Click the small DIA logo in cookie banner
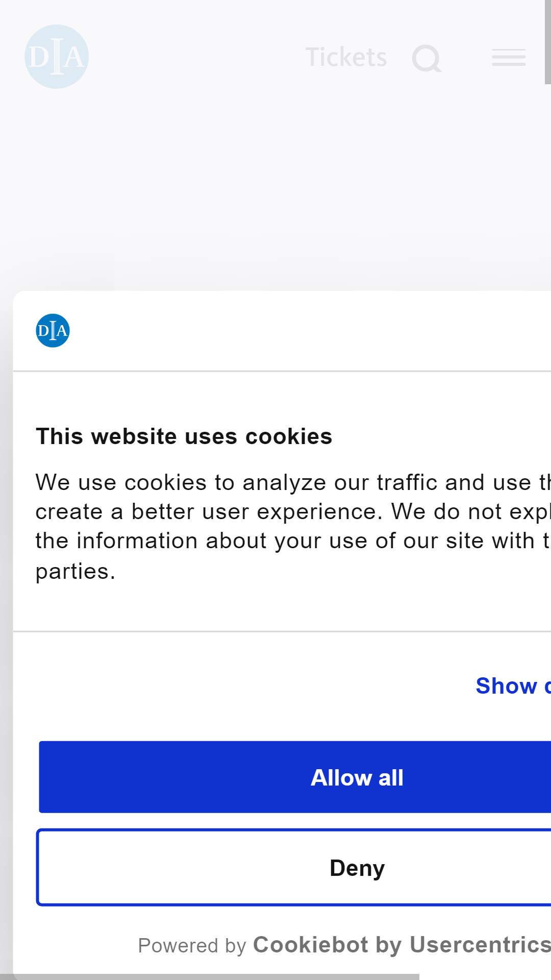The height and width of the screenshot is (980, 551). [53, 330]
